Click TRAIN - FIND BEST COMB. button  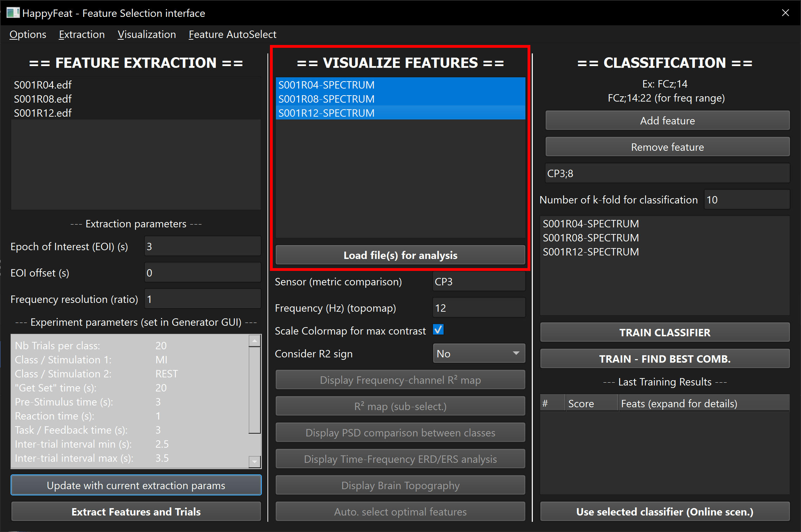665,359
